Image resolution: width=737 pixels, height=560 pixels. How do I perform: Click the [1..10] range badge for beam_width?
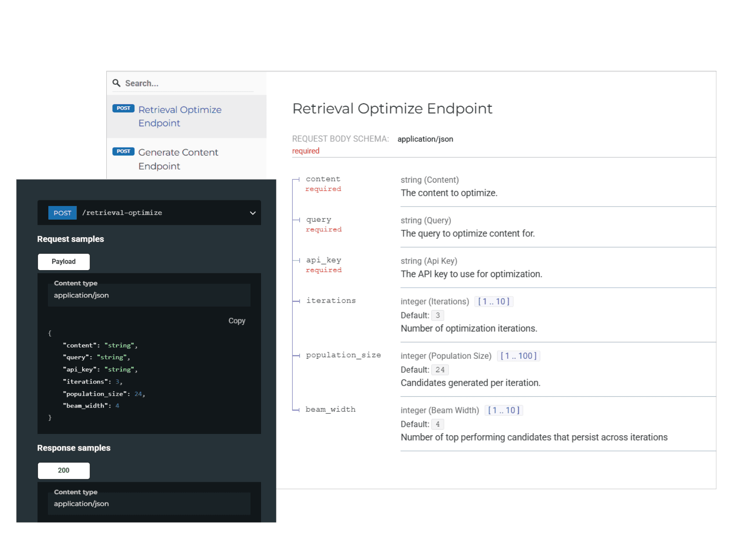[x=504, y=410]
